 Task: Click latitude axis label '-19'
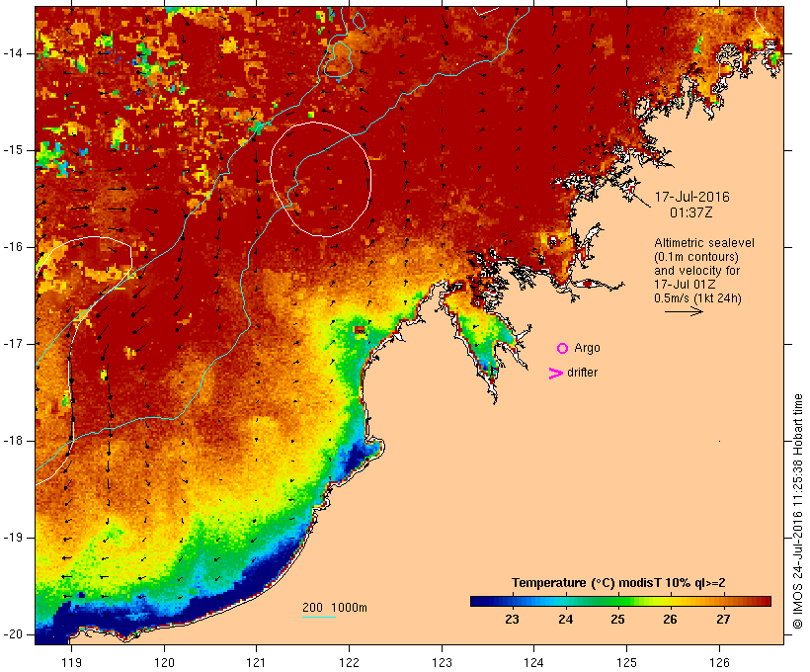[x=13, y=538]
